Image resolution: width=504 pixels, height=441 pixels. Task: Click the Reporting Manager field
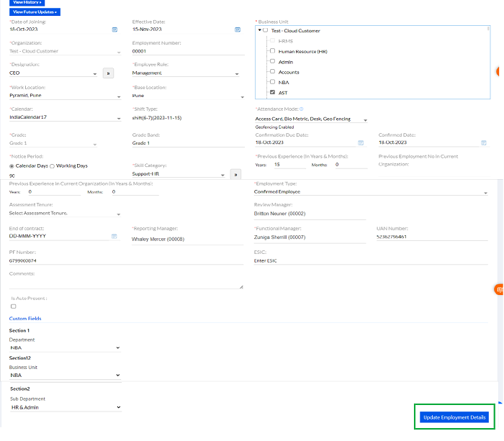[187, 240]
